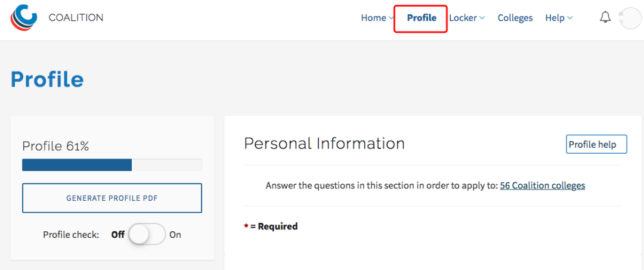Open the user avatar circle
Screen dimensions: 644x270
[631, 18]
